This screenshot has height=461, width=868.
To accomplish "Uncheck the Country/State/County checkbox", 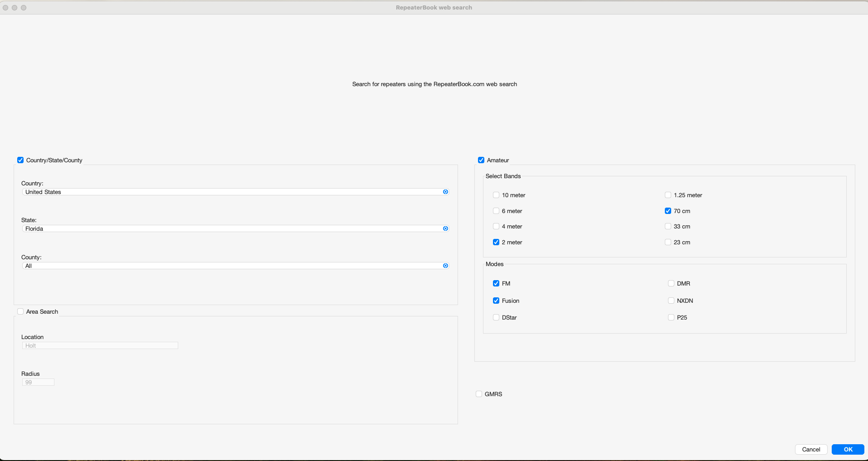I will tap(20, 160).
